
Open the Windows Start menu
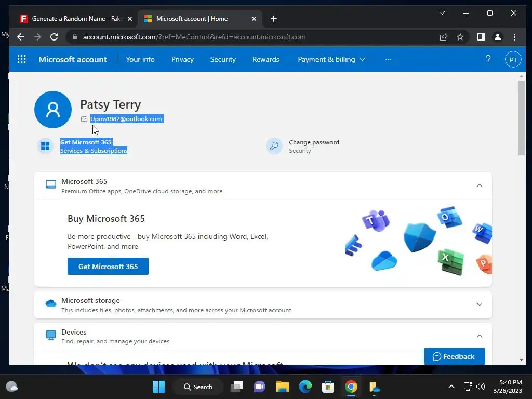[x=158, y=387]
